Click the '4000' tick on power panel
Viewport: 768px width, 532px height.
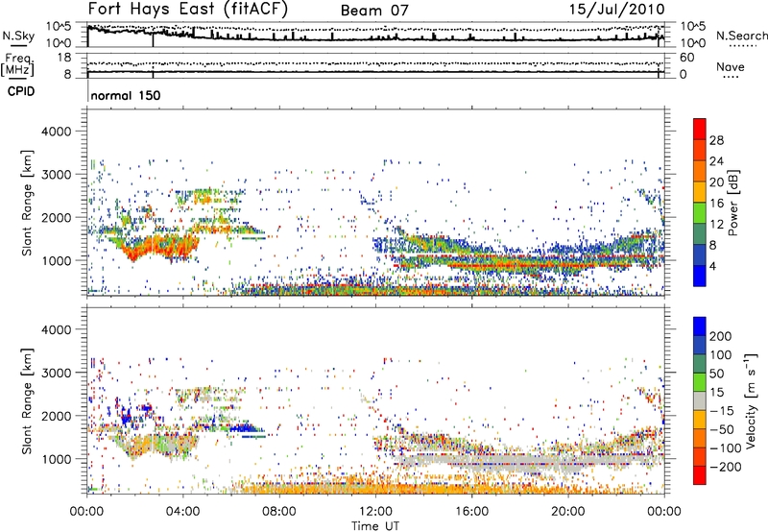pyautogui.click(x=56, y=132)
